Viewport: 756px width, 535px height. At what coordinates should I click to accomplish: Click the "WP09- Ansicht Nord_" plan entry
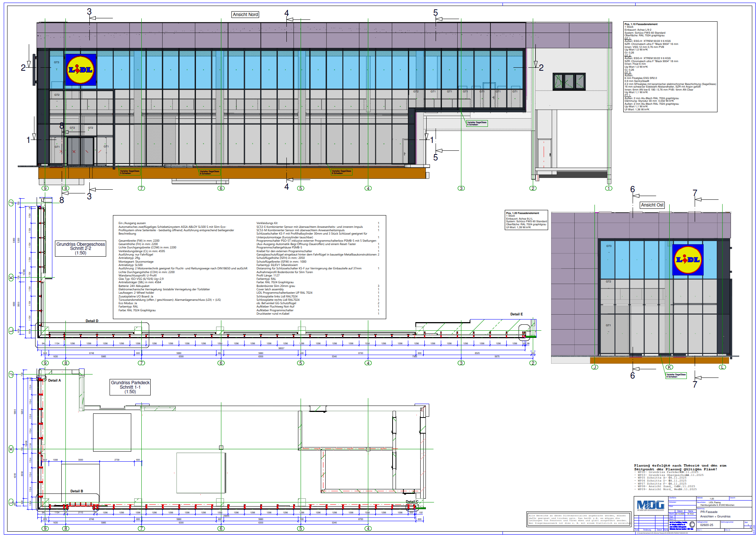click(654, 489)
